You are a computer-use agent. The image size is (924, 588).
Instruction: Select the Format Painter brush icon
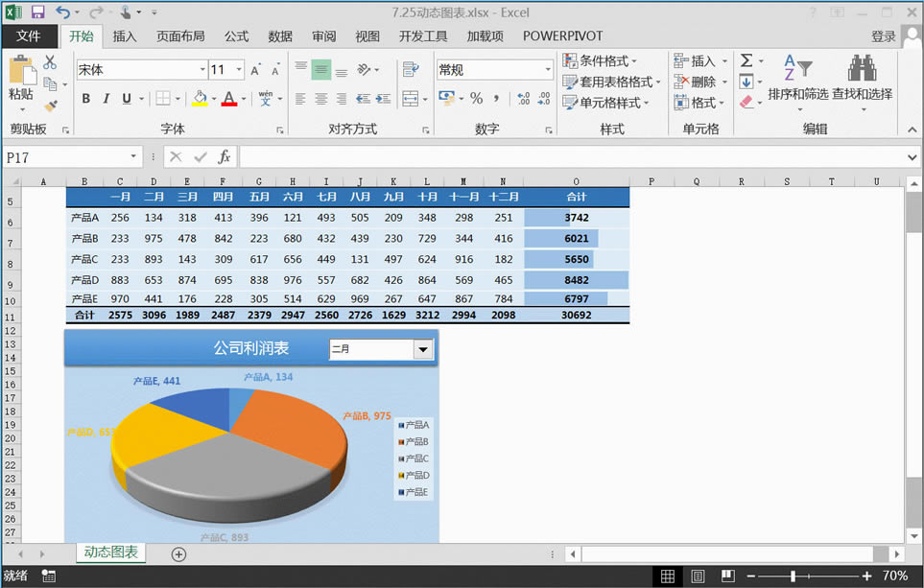52,105
